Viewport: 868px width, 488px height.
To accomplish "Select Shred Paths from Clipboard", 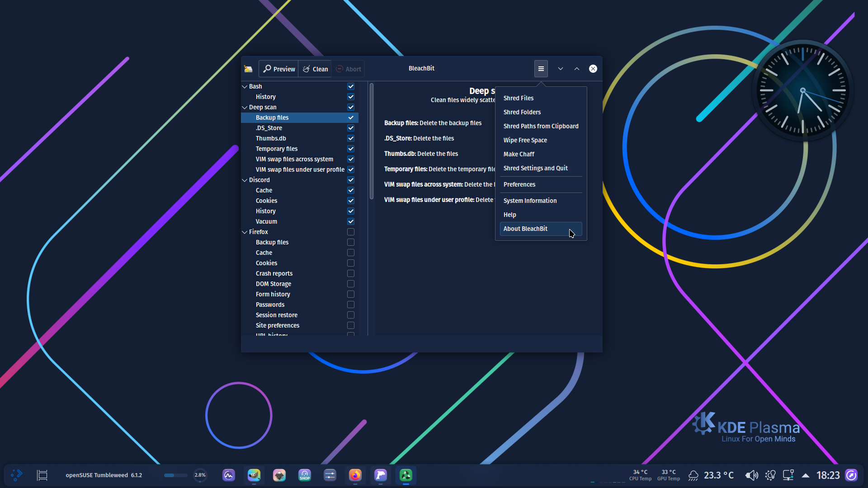I will 541,126.
